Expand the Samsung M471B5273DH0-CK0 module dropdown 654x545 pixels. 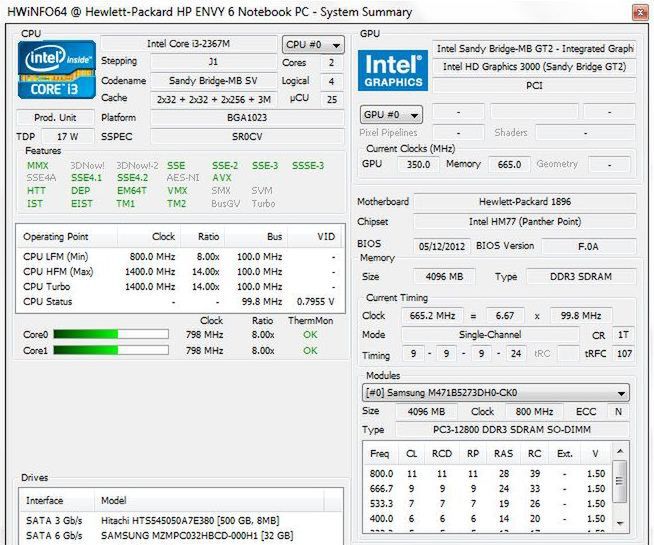pos(496,392)
